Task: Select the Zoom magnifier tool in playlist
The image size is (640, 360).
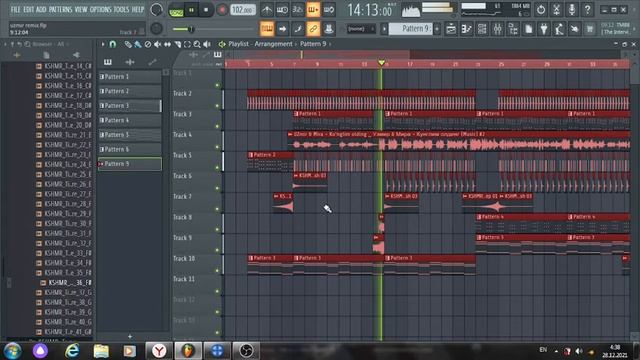Action: pos(197,44)
